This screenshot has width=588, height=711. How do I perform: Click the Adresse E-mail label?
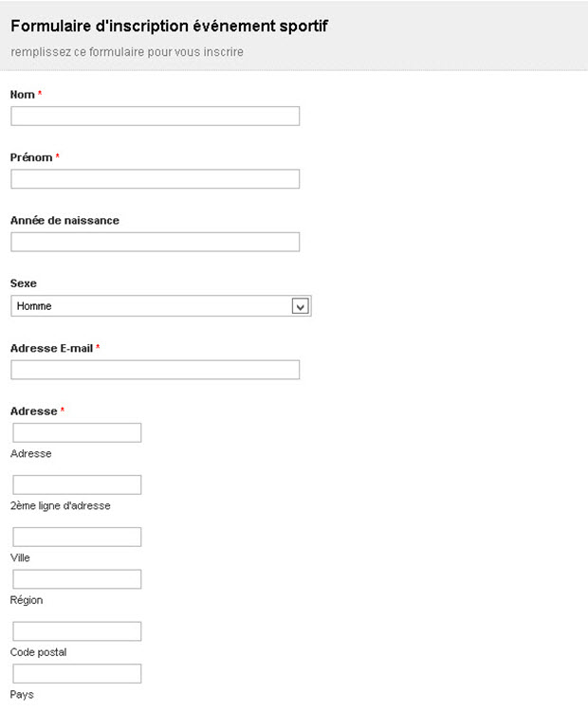point(51,348)
